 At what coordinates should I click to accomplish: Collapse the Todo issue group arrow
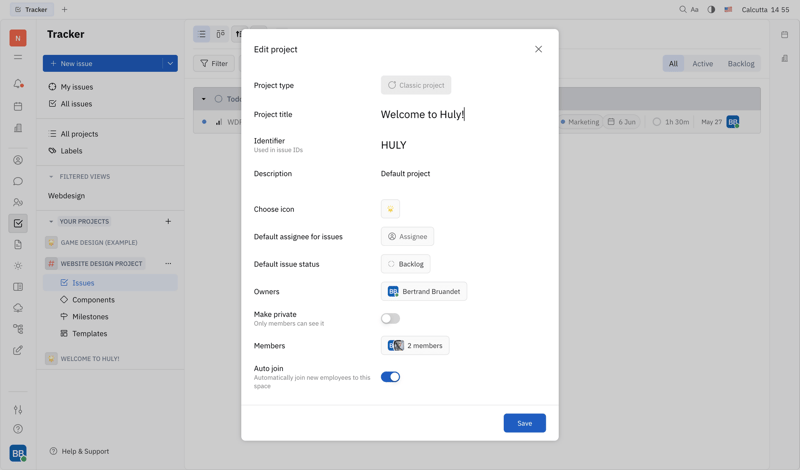coord(204,99)
